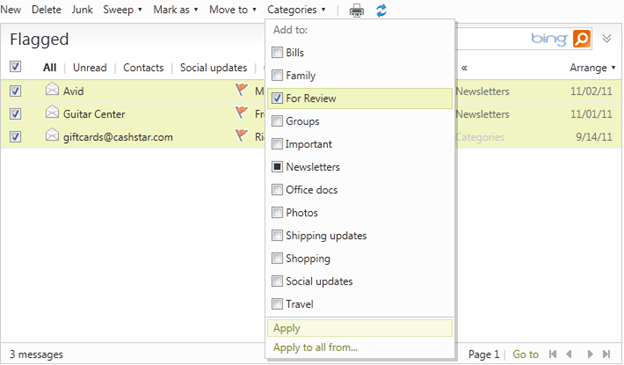The image size is (624, 365).
Task: Check the Office docs category
Action: click(x=277, y=189)
